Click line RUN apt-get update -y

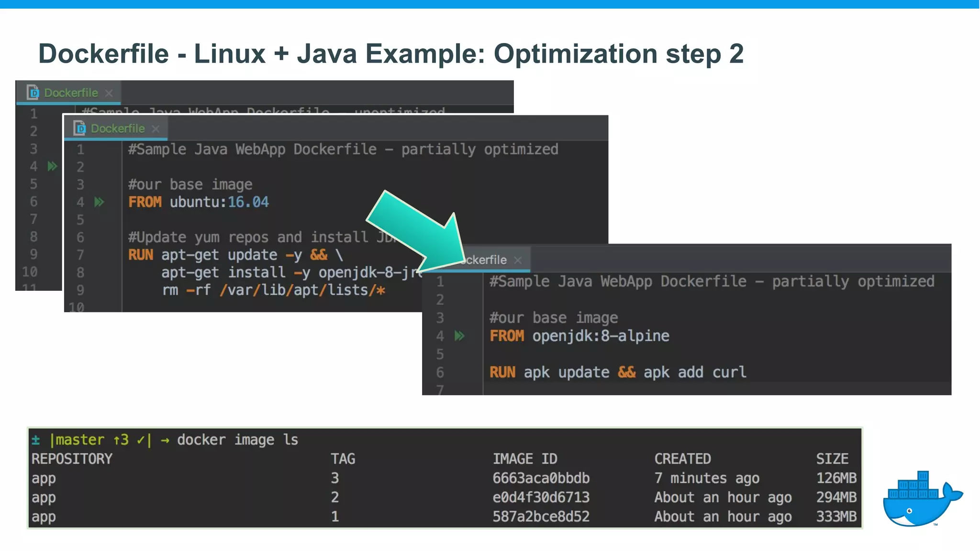pos(236,255)
